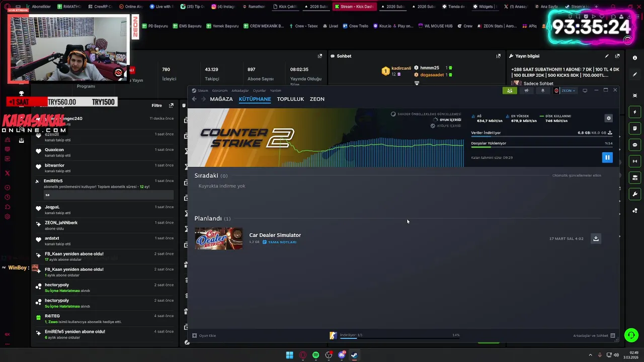Open Steam from the taskbar
644x362 pixels.
[354, 355]
